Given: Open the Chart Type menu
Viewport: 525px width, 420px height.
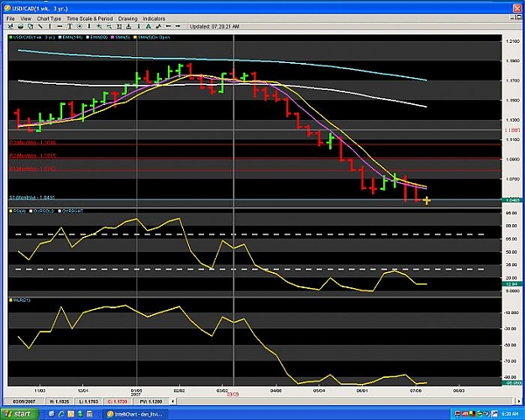Looking at the screenshot, I should coord(49,18).
